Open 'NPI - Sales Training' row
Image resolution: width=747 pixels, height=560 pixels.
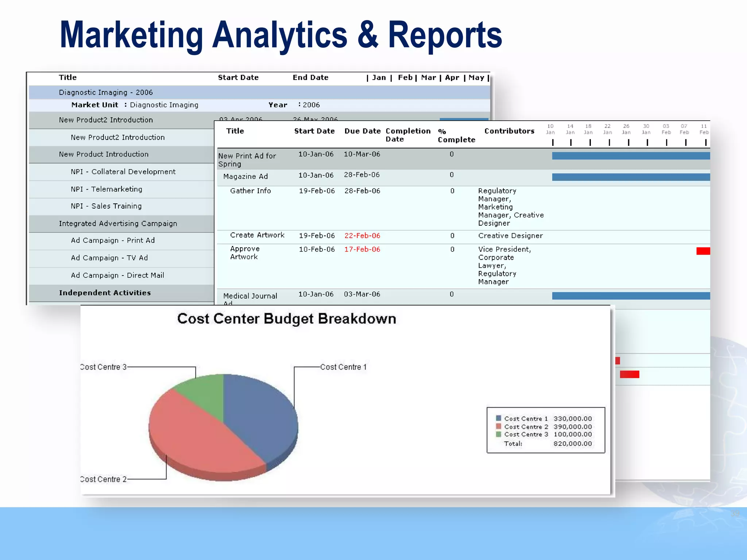121,206
